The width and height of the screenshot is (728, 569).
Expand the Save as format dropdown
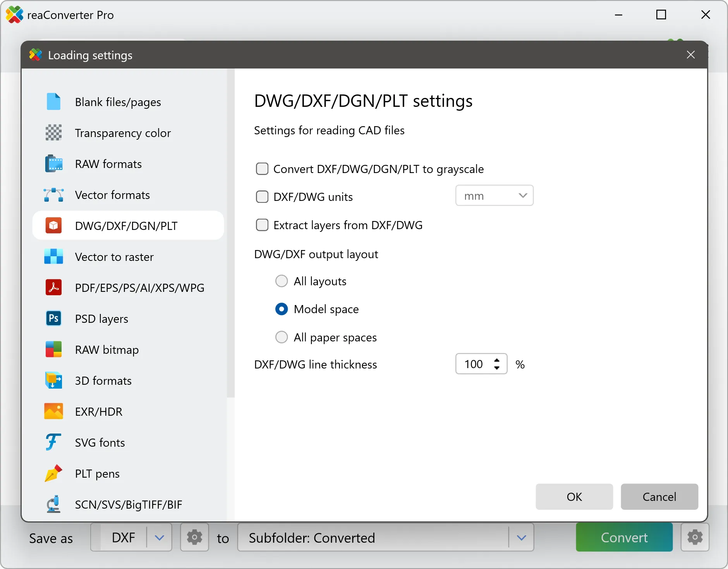point(159,537)
